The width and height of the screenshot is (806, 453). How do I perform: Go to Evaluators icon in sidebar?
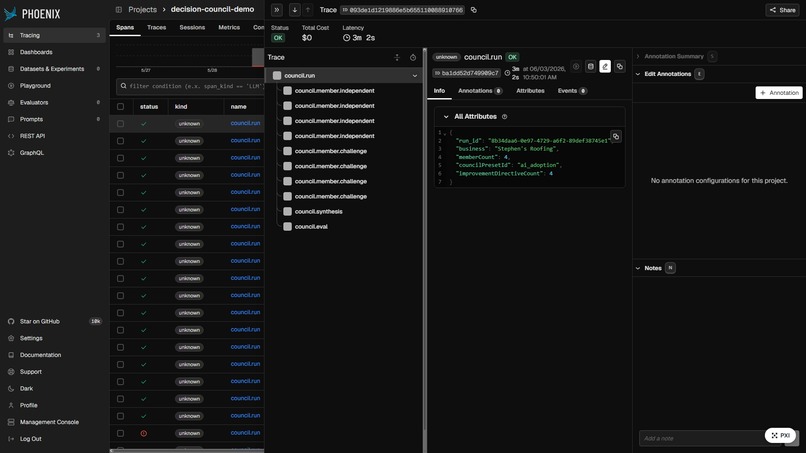click(x=11, y=102)
